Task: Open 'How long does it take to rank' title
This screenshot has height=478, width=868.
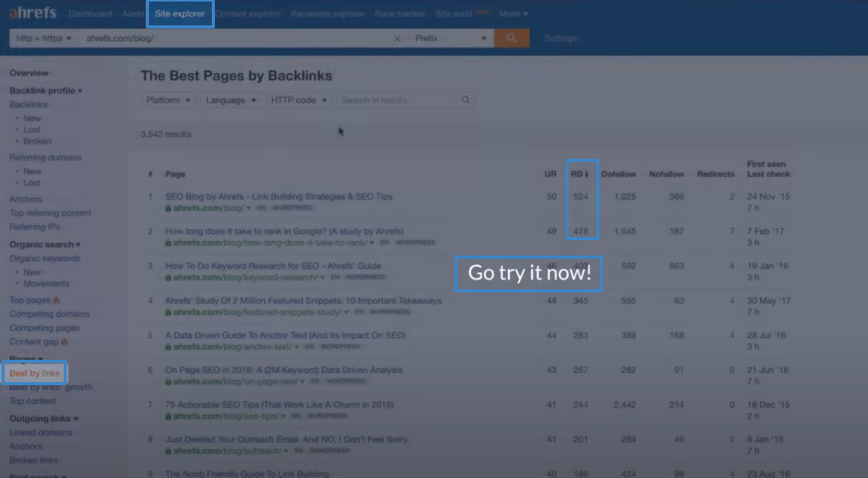Action: [285, 231]
